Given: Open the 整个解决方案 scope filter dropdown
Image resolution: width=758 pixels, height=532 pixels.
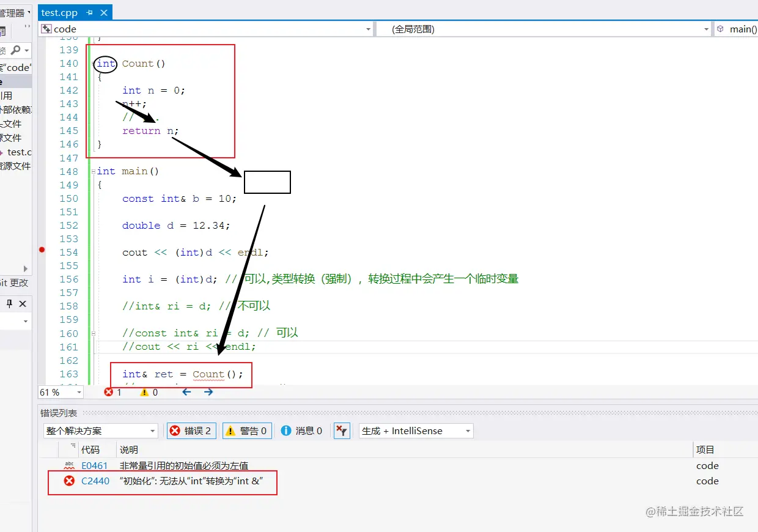Looking at the screenshot, I should click(100, 430).
